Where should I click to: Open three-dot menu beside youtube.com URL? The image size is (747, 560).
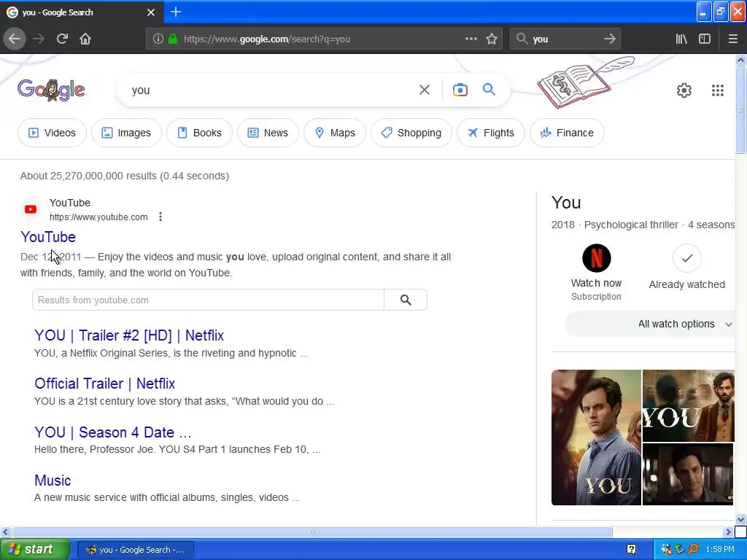(160, 217)
